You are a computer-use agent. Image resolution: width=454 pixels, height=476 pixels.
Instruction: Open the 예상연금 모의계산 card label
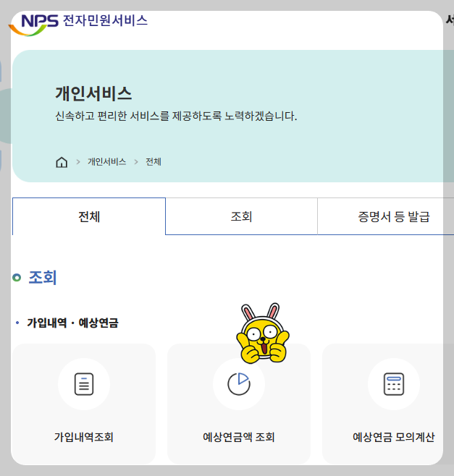click(394, 437)
